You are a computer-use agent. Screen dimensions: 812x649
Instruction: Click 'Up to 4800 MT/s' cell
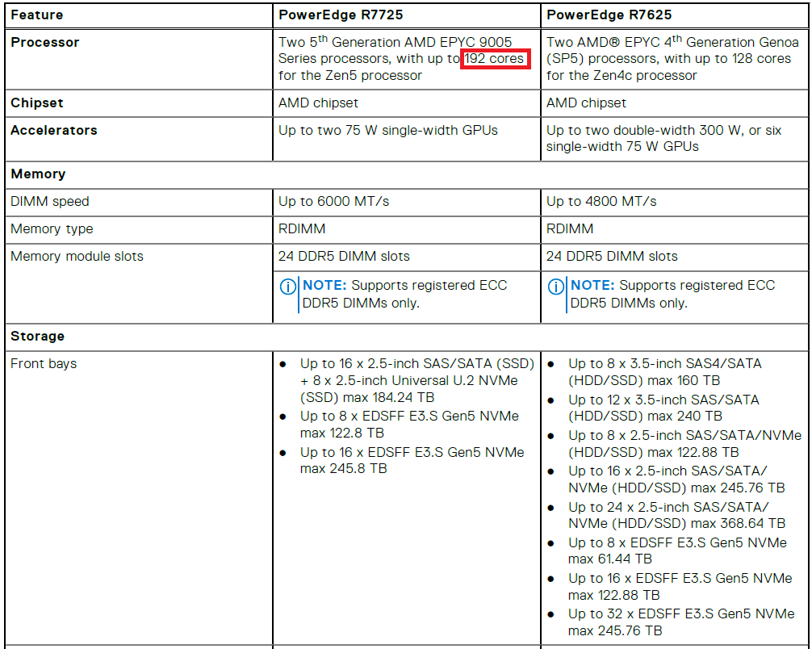pos(601,202)
